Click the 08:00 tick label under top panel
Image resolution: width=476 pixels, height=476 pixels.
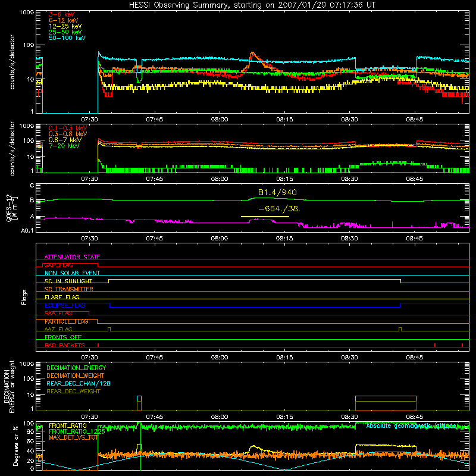(x=220, y=119)
